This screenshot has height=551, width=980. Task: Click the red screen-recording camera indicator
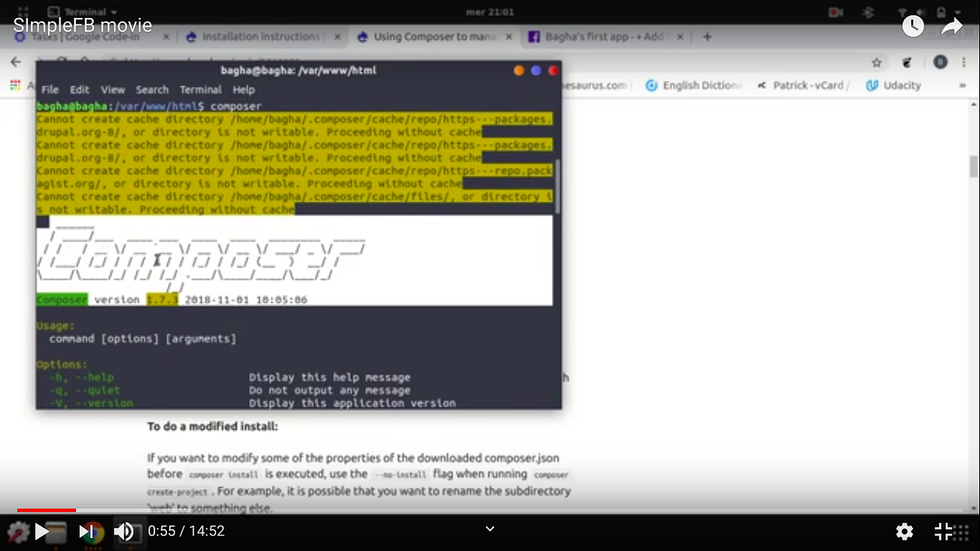pyautogui.click(x=835, y=12)
